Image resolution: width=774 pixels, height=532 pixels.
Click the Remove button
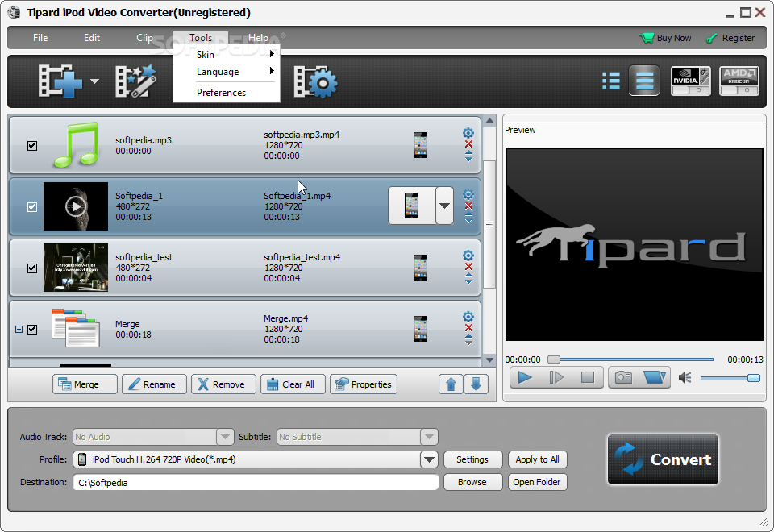223,384
